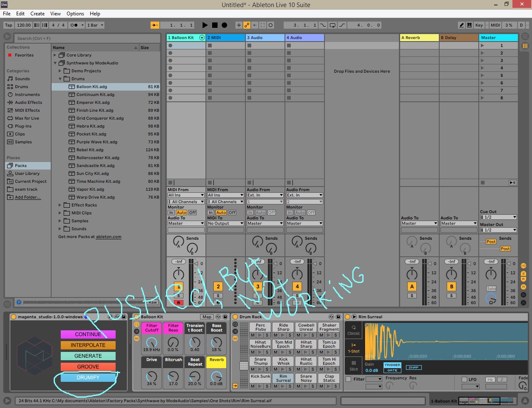Viewport: 532px width, 408px height.
Task: Click the track 1 pan knob
Action: coord(178,273)
